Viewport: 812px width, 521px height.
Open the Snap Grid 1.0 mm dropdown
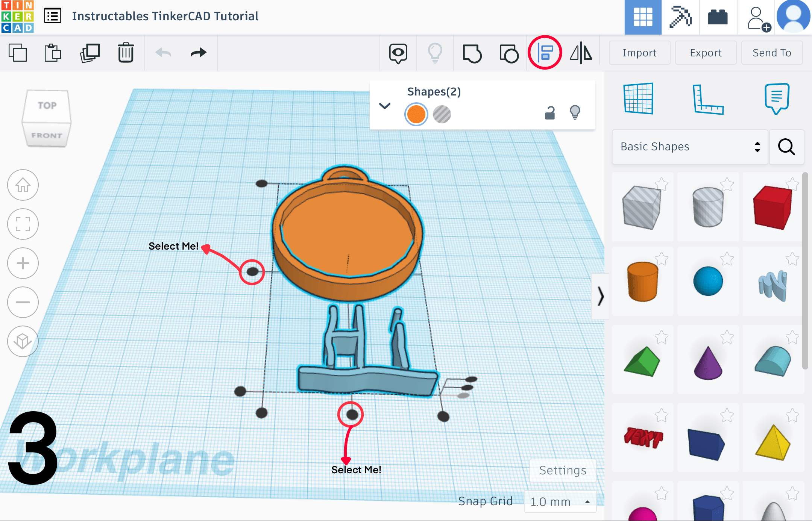560,501
